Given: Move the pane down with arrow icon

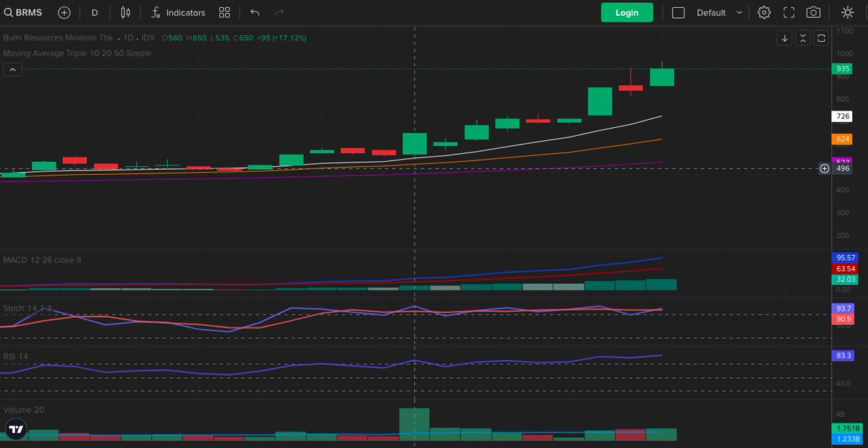Looking at the screenshot, I should tap(785, 38).
